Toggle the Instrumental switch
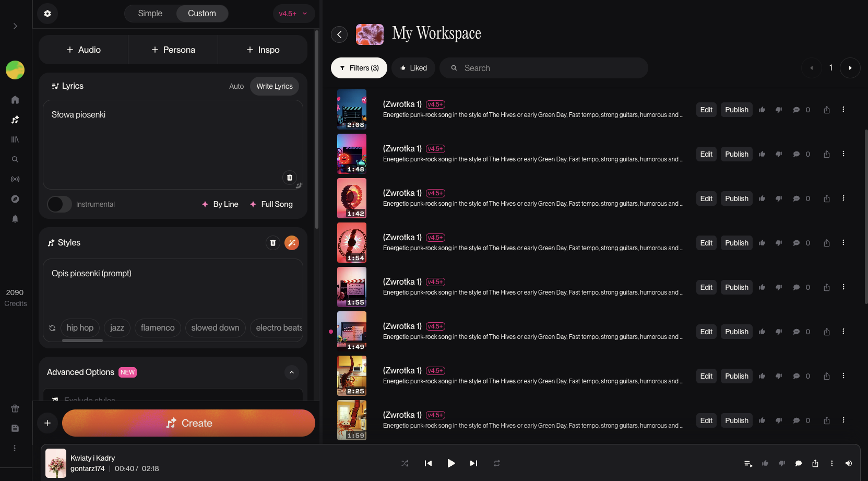Viewport: 868px width, 481px height. 60,204
